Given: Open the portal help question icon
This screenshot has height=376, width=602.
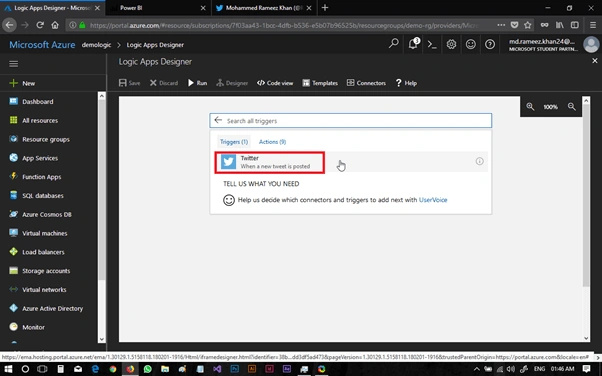Looking at the screenshot, I should click(490, 45).
